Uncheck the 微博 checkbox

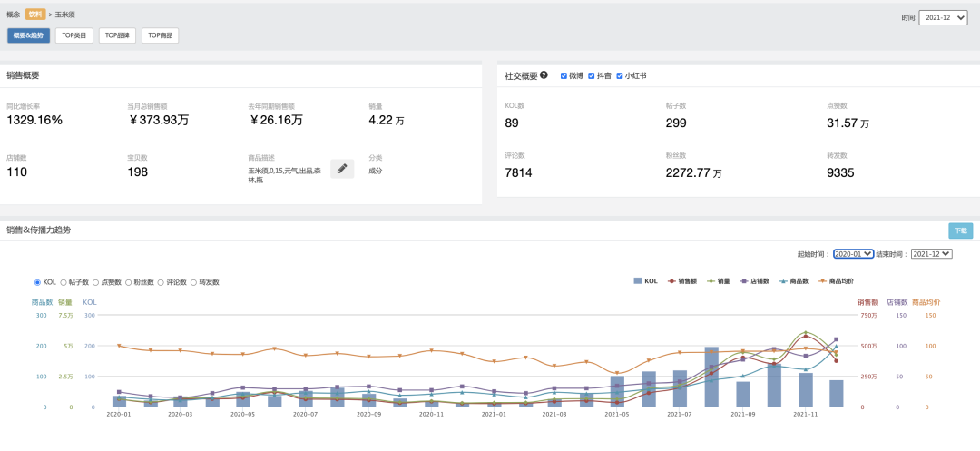point(563,75)
